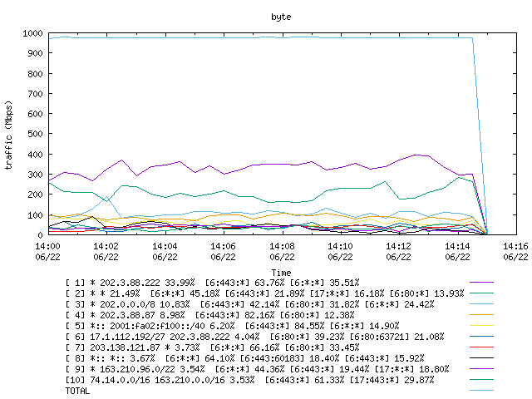
Task: Click the green line swatch for entry [10]
Action: coord(482,380)
